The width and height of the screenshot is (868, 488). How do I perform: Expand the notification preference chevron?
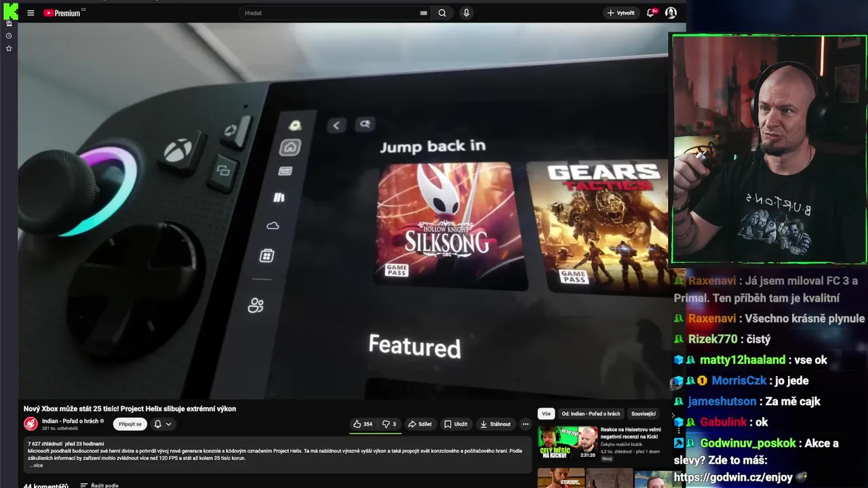tap(168, 424)
